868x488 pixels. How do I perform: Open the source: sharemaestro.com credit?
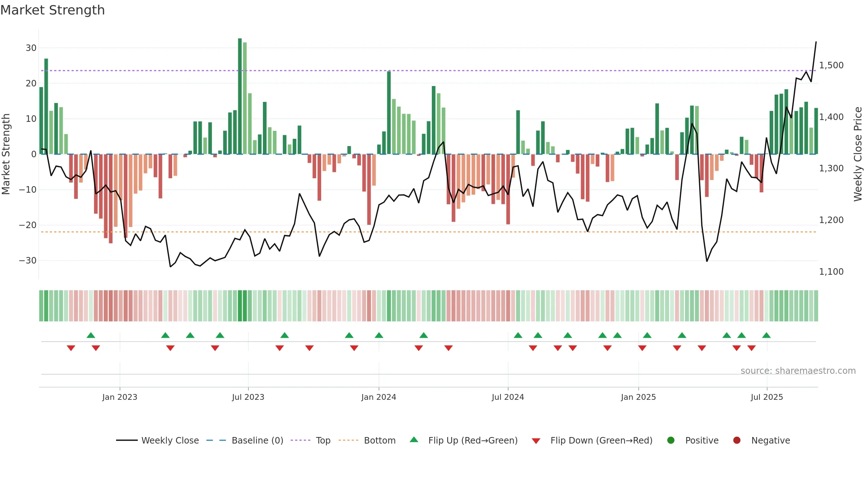798,371
